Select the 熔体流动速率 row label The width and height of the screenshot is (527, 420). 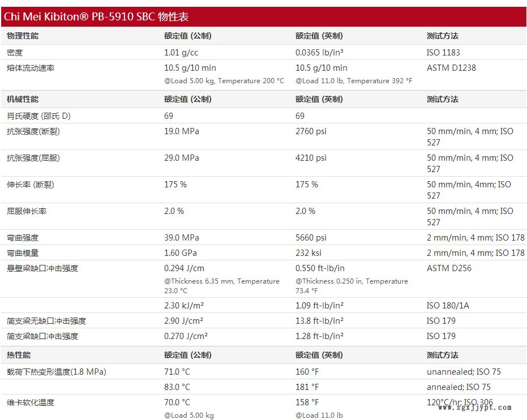31,68
